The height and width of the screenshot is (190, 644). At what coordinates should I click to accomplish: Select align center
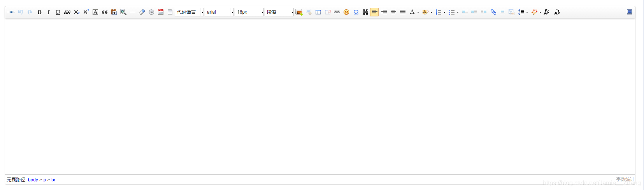(393, 12)
